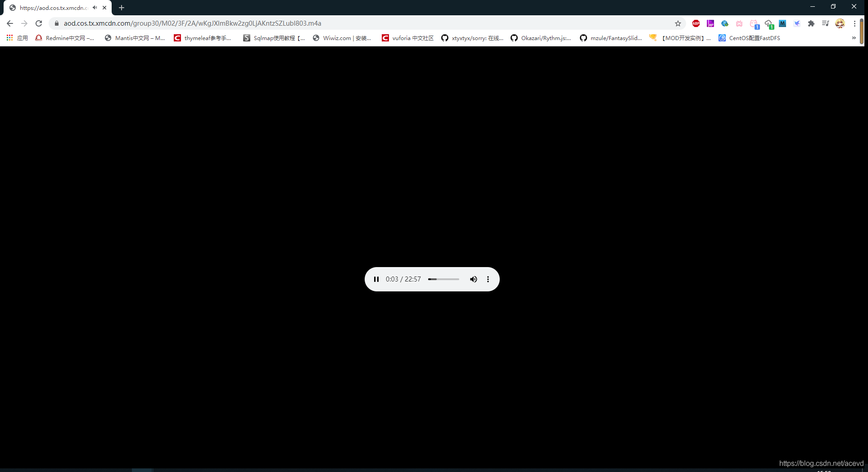This screenshot has width=868, height=472.
Task: Open the CentOS配置FastDFS bookmark
Action: (749, 38)
